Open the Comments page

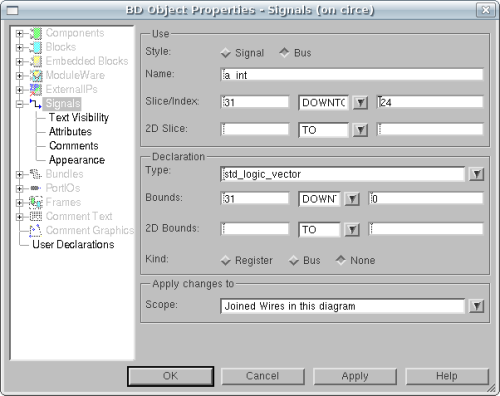(x=74, y=146)
